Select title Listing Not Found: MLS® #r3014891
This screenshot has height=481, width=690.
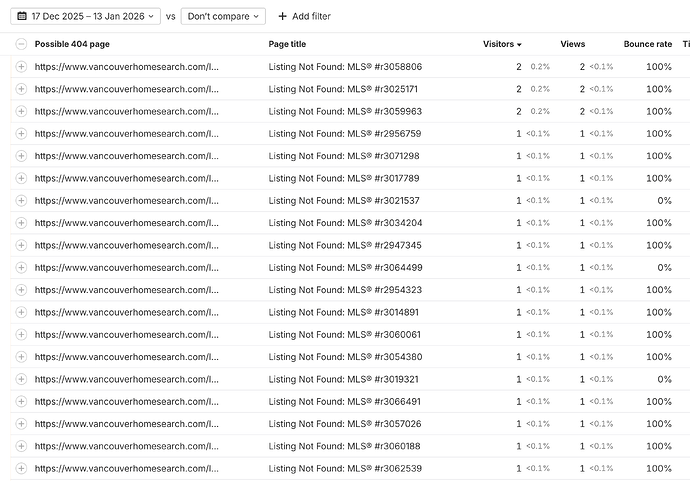click(x=343, y=312)
